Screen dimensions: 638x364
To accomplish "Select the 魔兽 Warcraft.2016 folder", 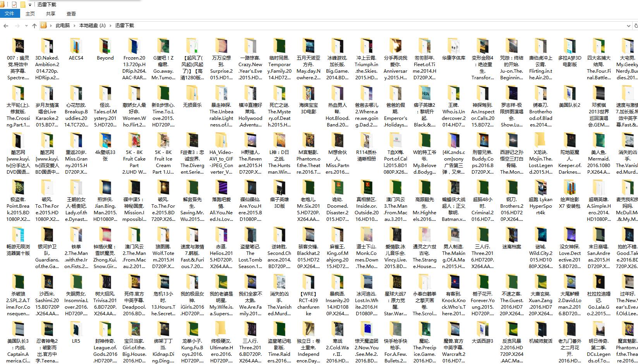I will tap(453, 342).
